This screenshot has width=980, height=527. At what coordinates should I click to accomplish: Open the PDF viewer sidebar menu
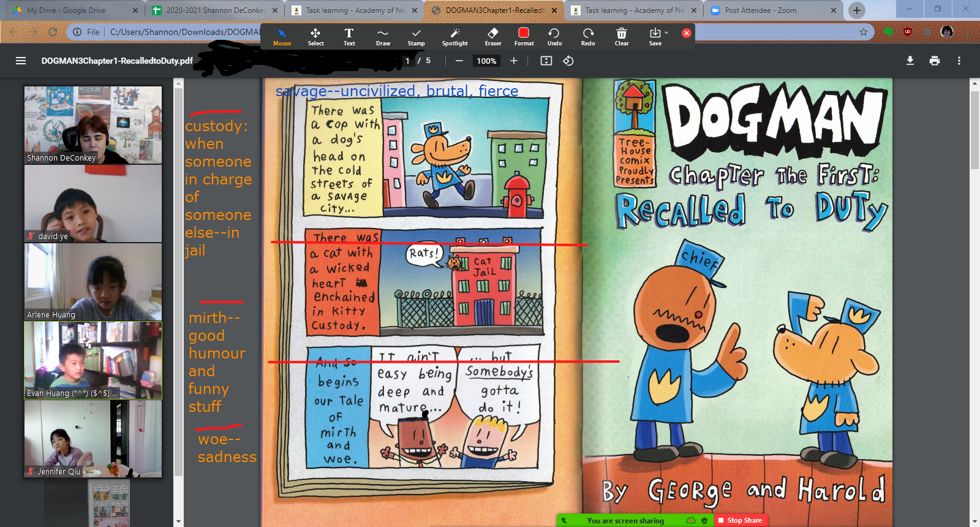click(21, 61)
